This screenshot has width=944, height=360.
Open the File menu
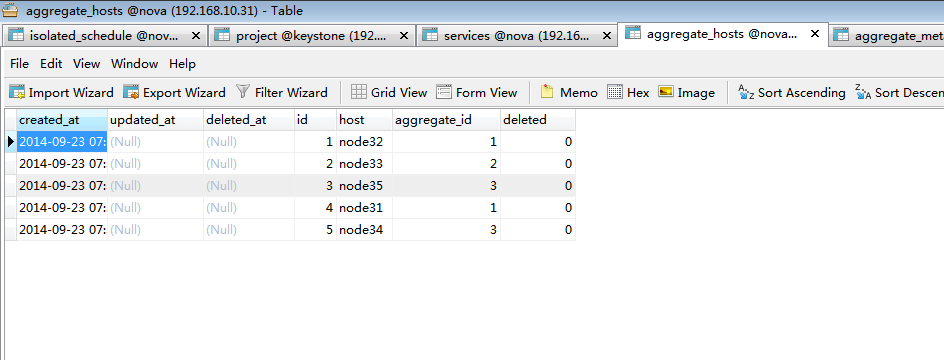coord(19,64)
